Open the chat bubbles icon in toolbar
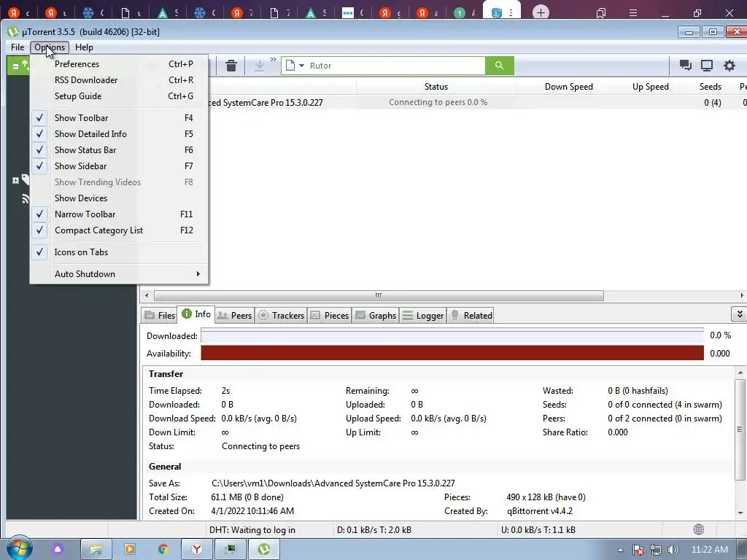747x560 pixels. click(x=686, y=66)
